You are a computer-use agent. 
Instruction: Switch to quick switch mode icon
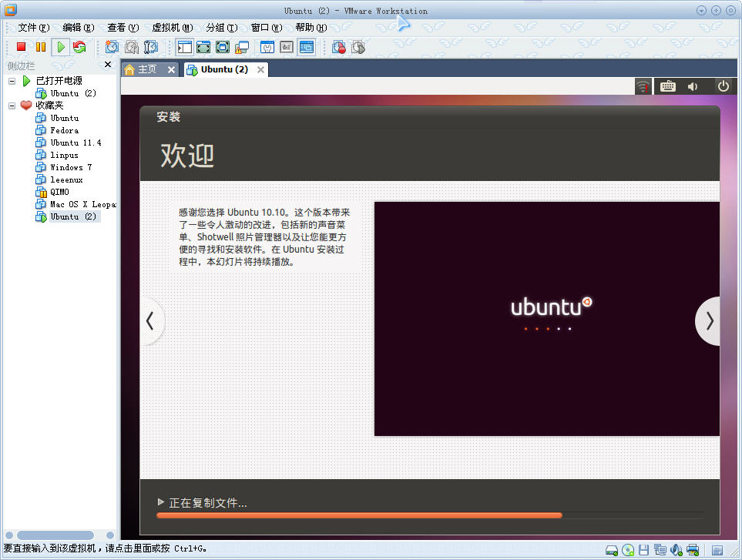click(x=203, y=47)
